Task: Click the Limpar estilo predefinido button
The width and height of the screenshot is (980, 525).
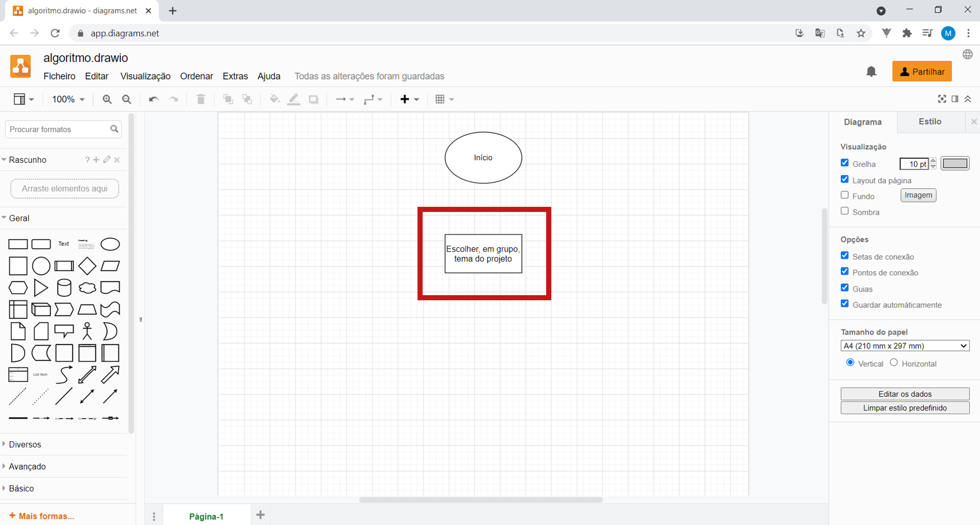Action: 905,408
